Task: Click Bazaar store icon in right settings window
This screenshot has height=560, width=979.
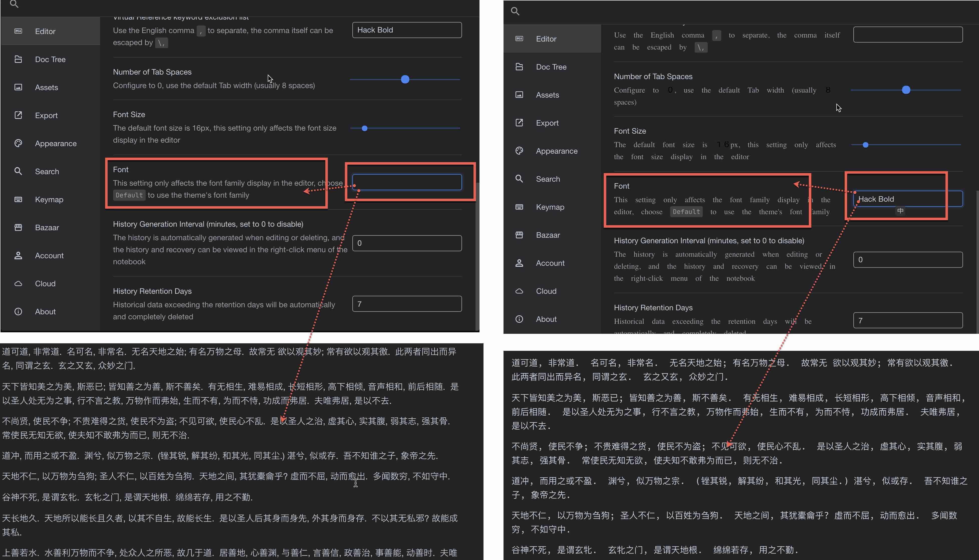Action: (519, 235)
